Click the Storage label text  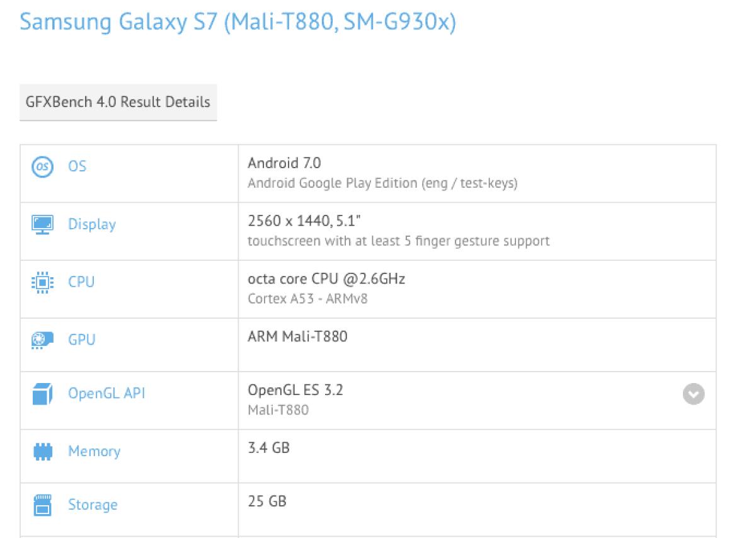point(93,505)
